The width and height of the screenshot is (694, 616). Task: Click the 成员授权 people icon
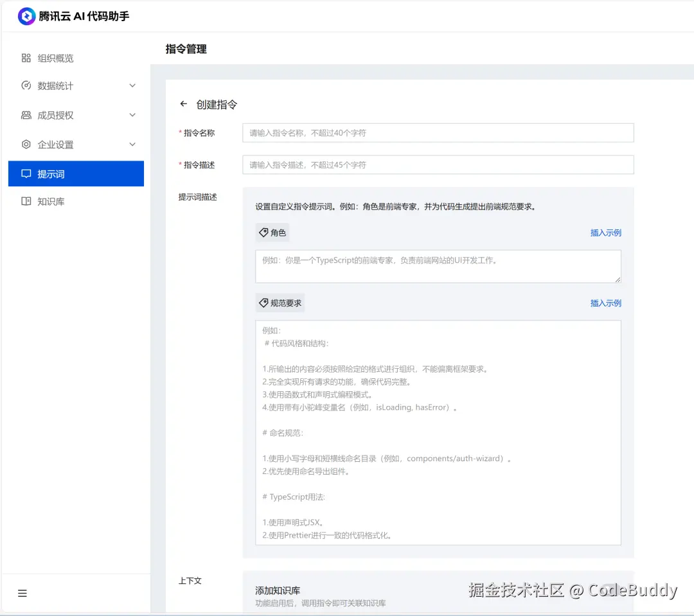pyautogui.click(x=26, y=115)
